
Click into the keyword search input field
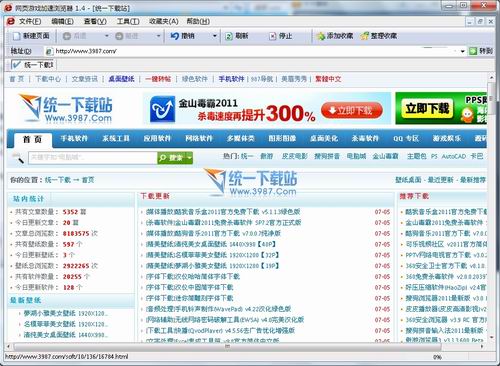[x=93, y=158]
